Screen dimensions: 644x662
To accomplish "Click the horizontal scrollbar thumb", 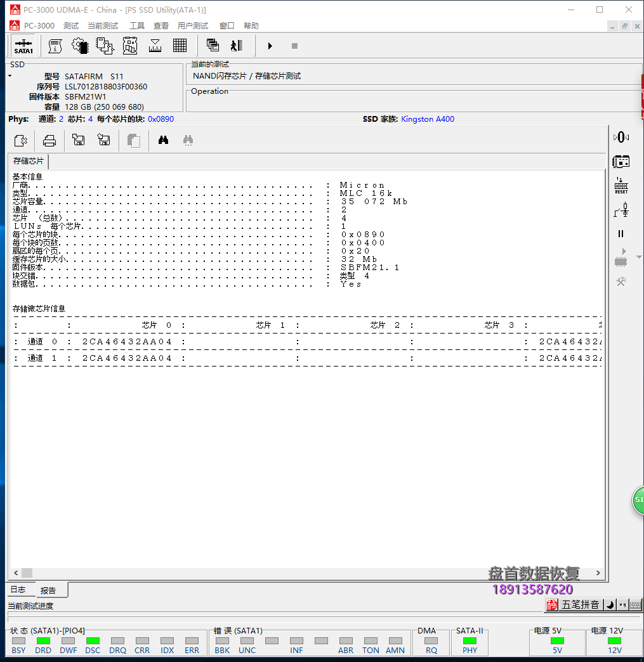I will pyautogui.click(x=27, y=573).
